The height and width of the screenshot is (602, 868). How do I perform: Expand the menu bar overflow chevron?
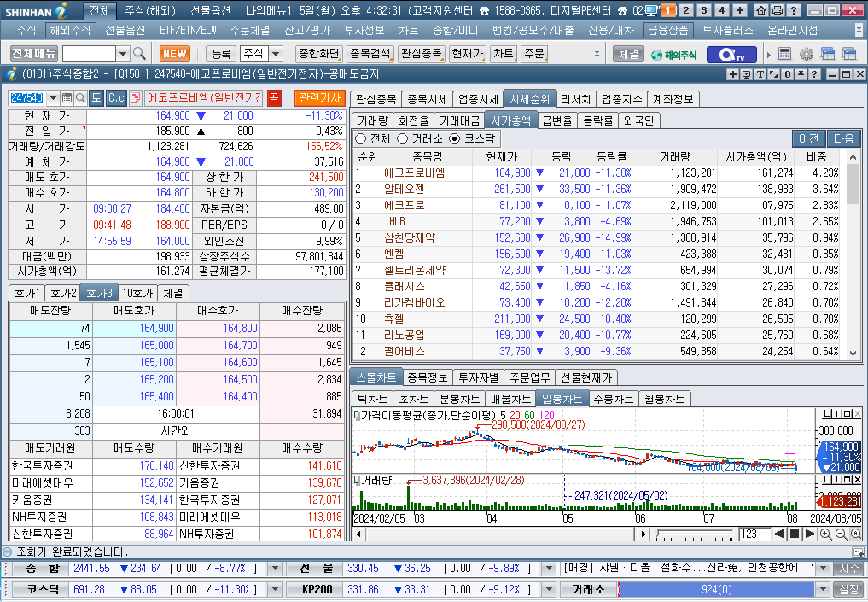(858, 30)
